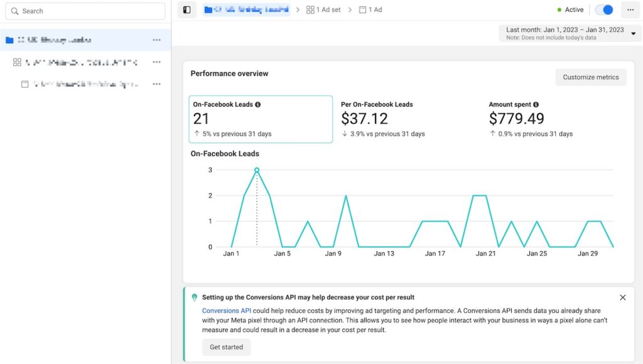Image resolution: width=643 pixels, height=364 pixels.
Task: Select the 1 Ad breadcrumb
Action: pyautogui.click(x=370, y=10)
